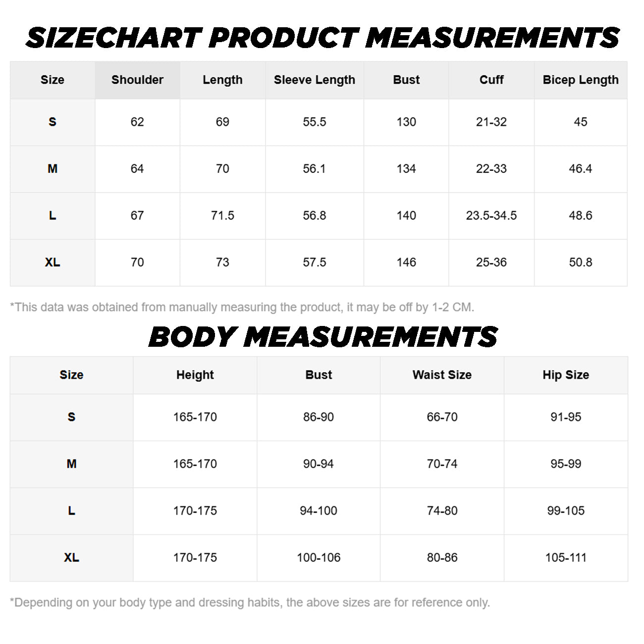Click the Sizechart Product Measurements title

tap(322, 38)
